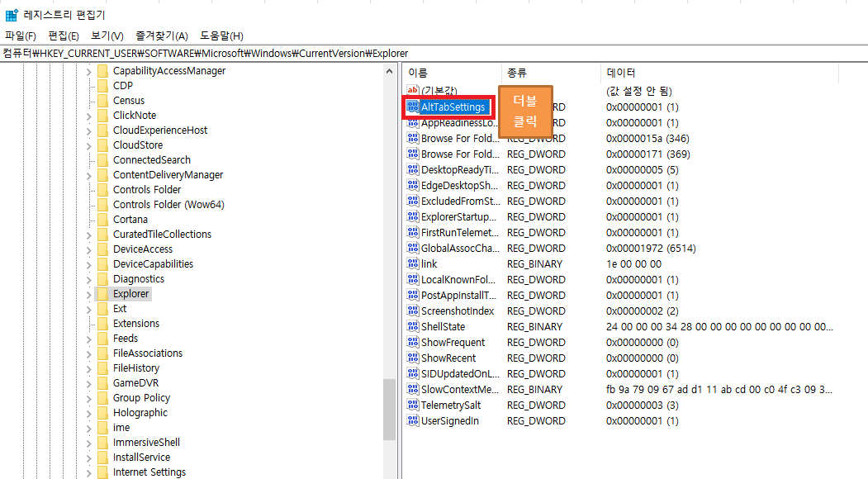Expand the CloudStore key
868x479 pixels.
[x=89, y=145]
